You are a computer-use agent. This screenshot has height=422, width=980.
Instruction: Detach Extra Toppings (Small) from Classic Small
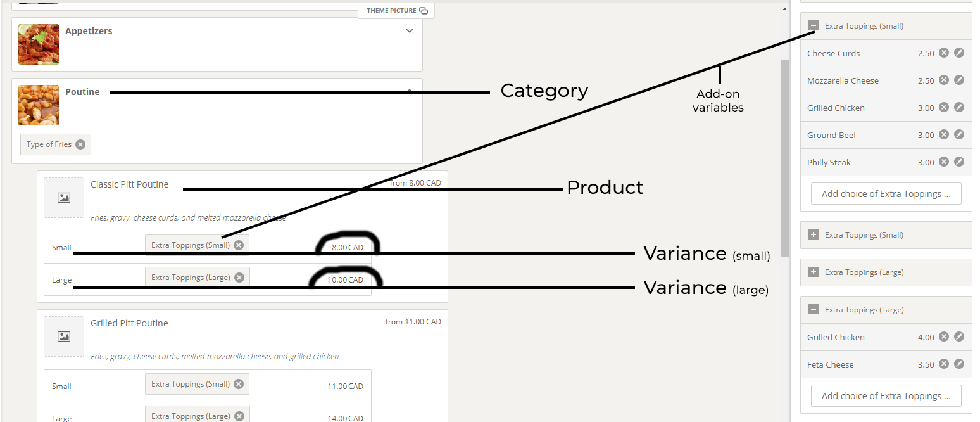click(239, 245)
